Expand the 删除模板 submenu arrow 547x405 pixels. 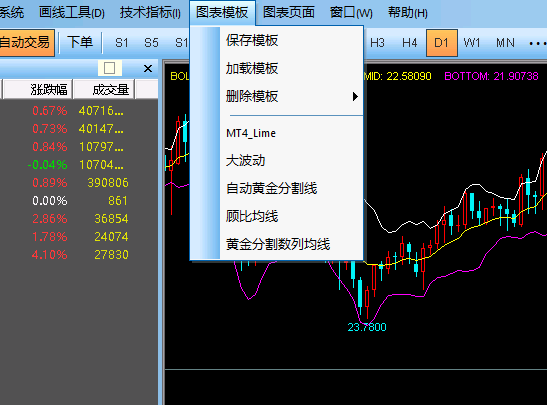(x=355, y=97)
